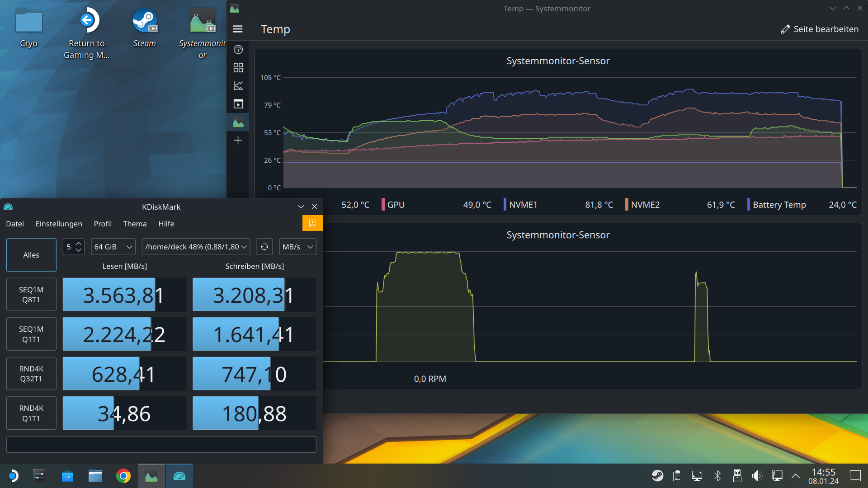The height and width of the screenshot is (488, 868).
Task: Open the volume control in system tray
Action: (756, 476)
